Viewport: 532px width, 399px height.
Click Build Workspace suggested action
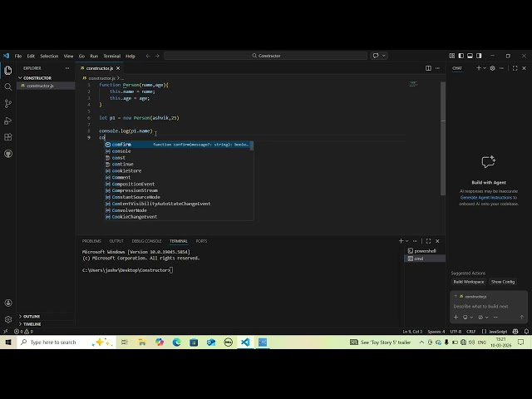469,282
